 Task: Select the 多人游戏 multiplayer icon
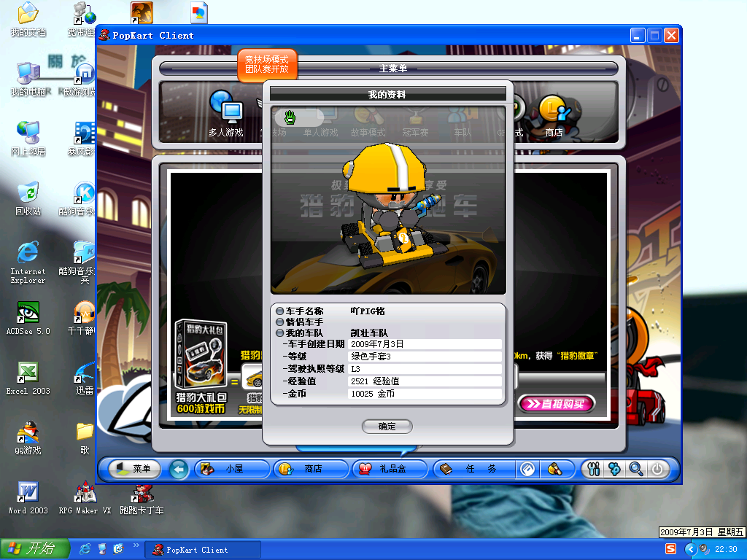coord(226,114)
